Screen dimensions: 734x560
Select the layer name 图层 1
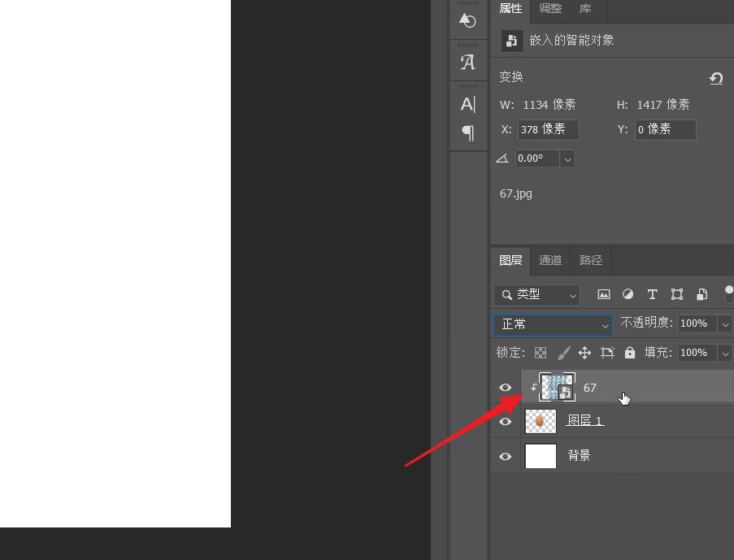[585, 420]
